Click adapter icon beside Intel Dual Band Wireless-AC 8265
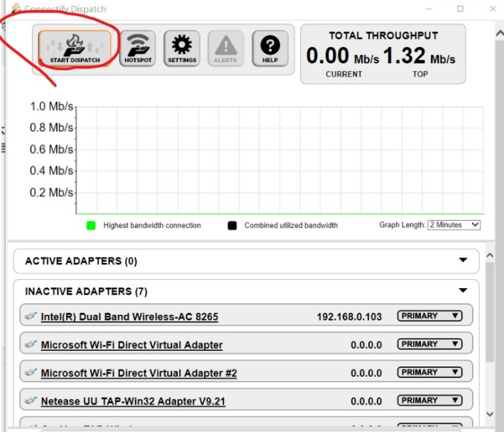The image size is (504, 432). 31,316
